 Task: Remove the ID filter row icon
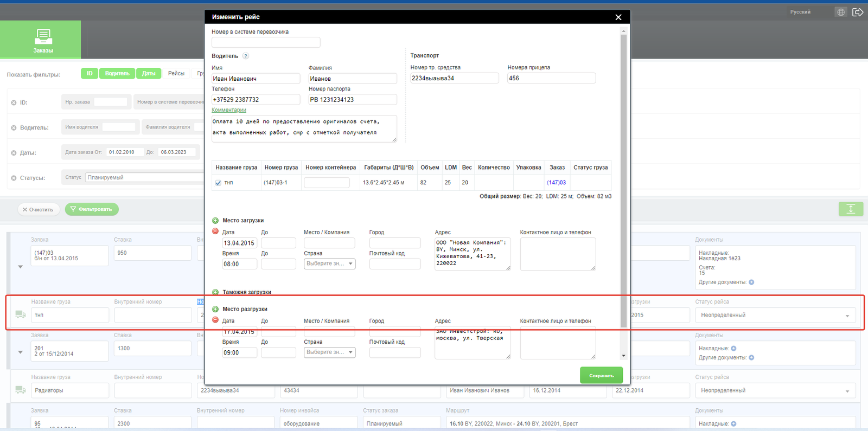(x=14, y=102)
